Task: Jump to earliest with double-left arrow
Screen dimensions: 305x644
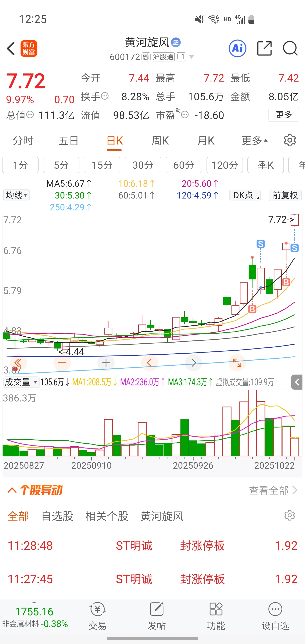Action: pyautogui.click(x=18, y=362)
